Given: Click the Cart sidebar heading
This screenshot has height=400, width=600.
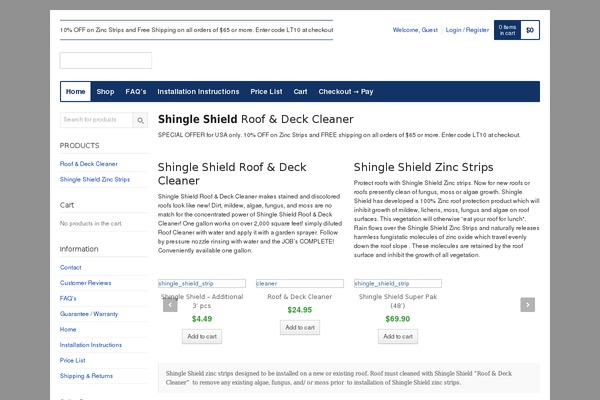Looking at the screenshot, I should click(x=67, y=205).
